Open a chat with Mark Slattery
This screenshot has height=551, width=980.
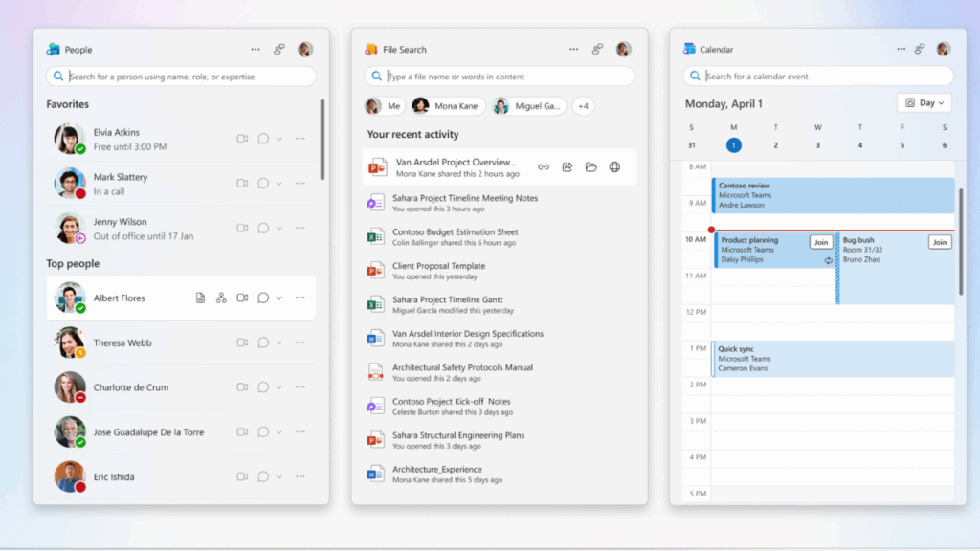coord(264,183)
